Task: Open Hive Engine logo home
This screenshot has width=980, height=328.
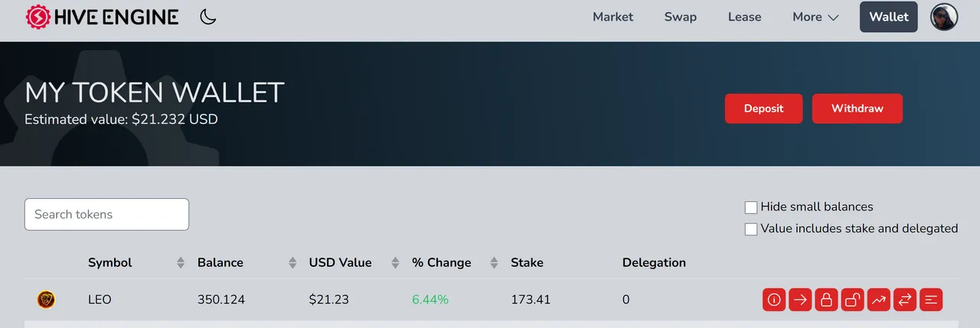Action: coord(102,17)
